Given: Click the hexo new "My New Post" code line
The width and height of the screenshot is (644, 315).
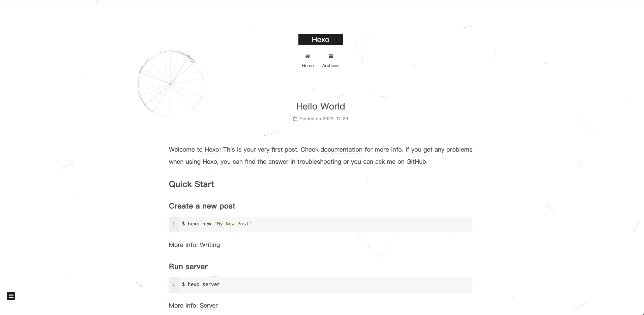Looking at the screenshot, I should pyautogui.click(x=217, y=224).
